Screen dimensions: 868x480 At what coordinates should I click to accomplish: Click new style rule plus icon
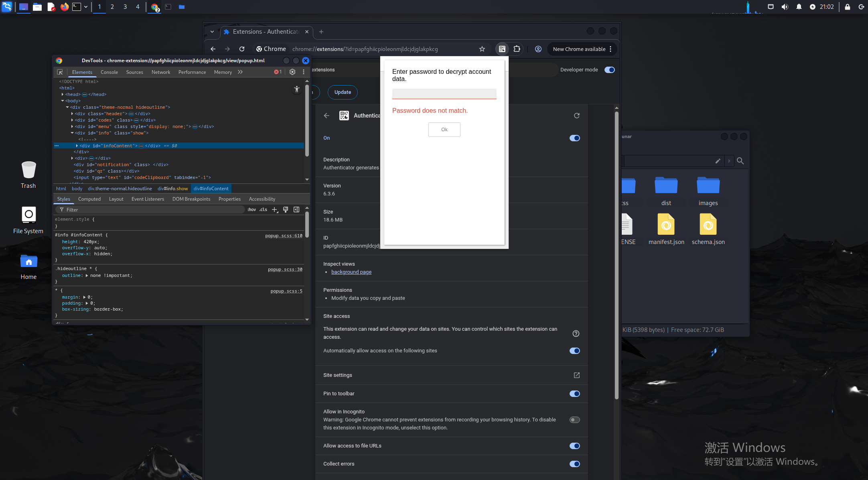(x=275, y=209)
